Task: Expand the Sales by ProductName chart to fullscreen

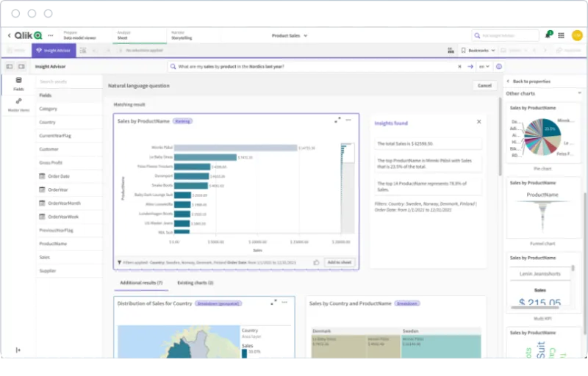Action: [x=337, y=120]
